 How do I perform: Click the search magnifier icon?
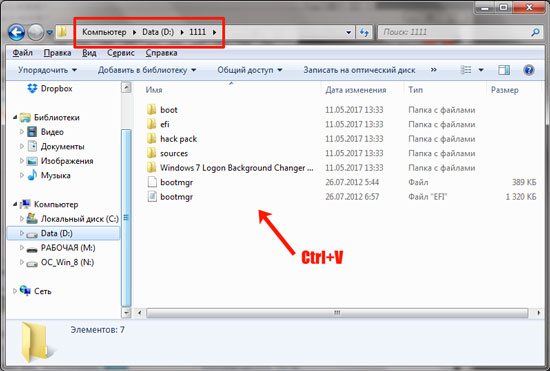(535, 32)
